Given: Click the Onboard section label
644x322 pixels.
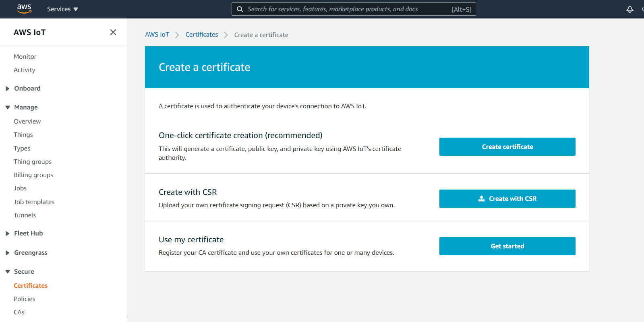Looking at the screenshot, I should pos(27,89).
